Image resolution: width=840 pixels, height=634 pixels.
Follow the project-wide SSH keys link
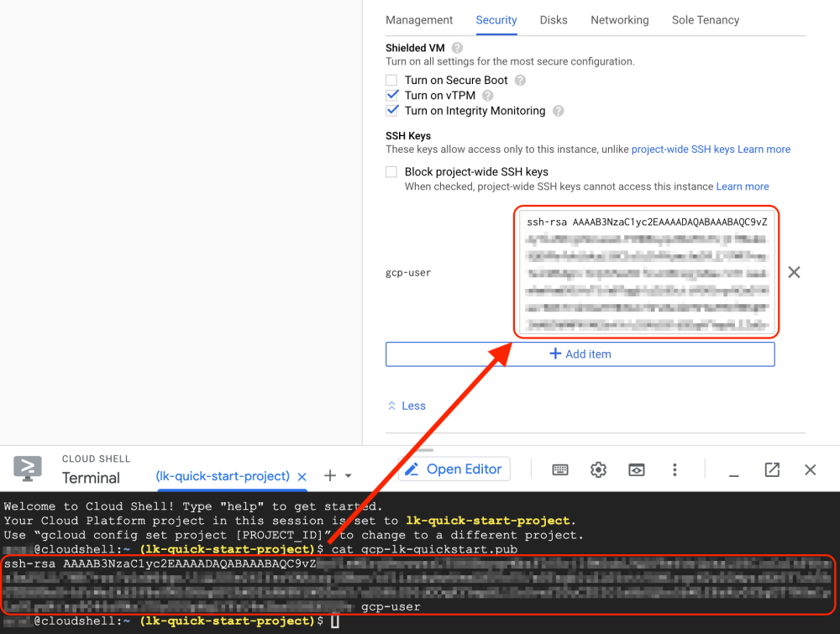683,149
